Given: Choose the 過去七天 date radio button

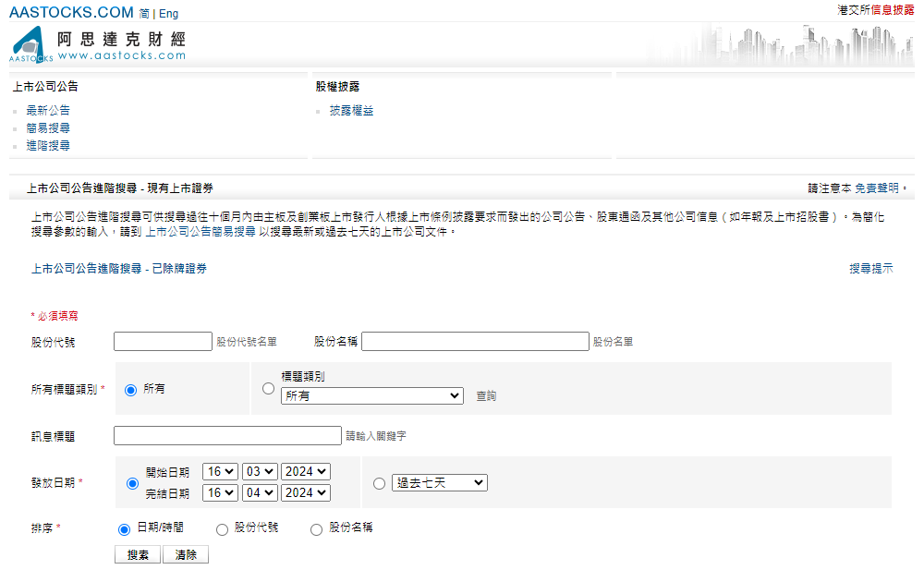Looking at the screenshot, I should 379,483.
